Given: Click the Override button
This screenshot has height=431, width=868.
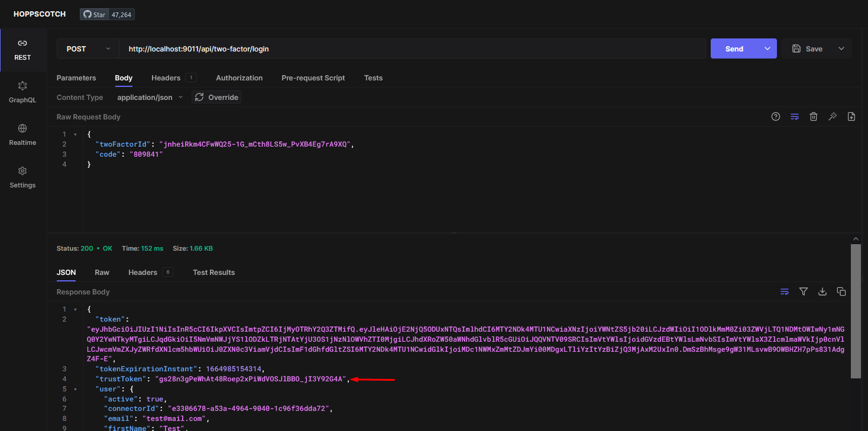Looking at the screenshot, I should 216,97.
